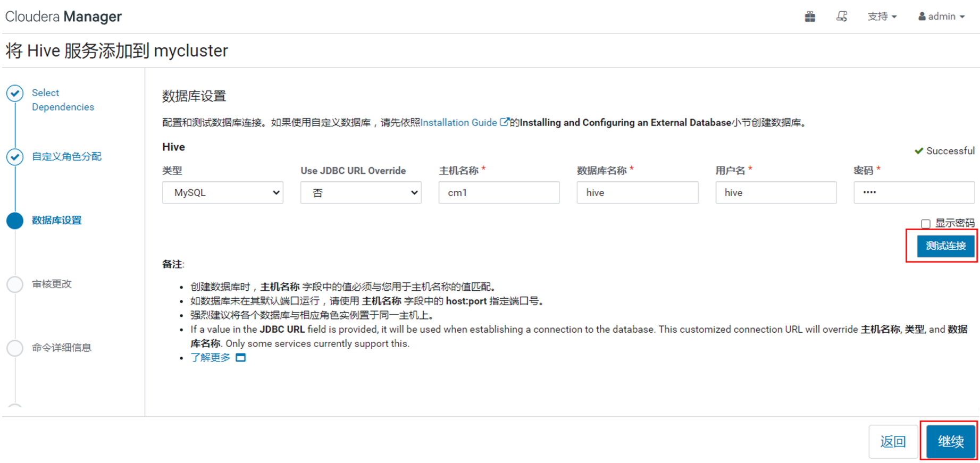The width and height of the screenshot is (980, 463).
Task: Click the filled 数据库设置 step circle
Action: click(15, 221)
